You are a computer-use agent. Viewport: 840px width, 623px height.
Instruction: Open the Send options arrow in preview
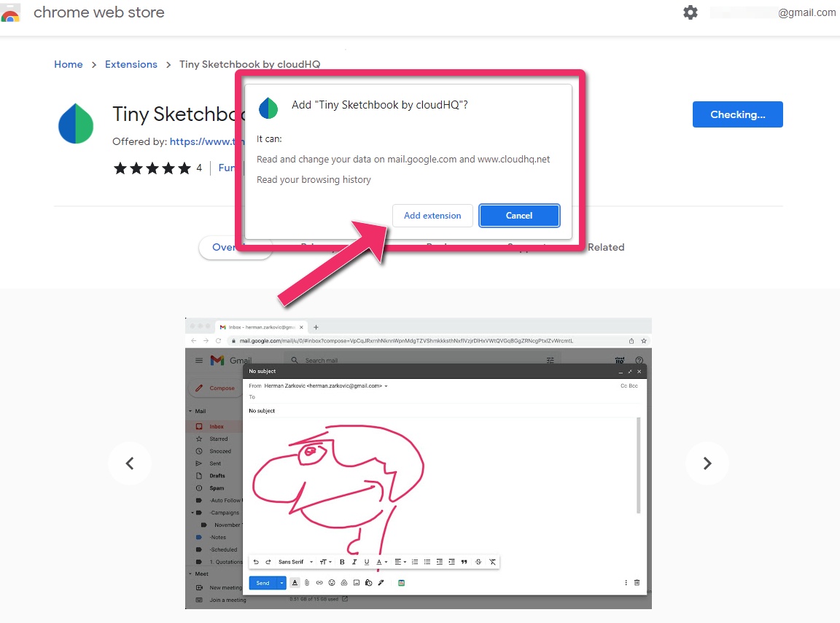(281, 583)
